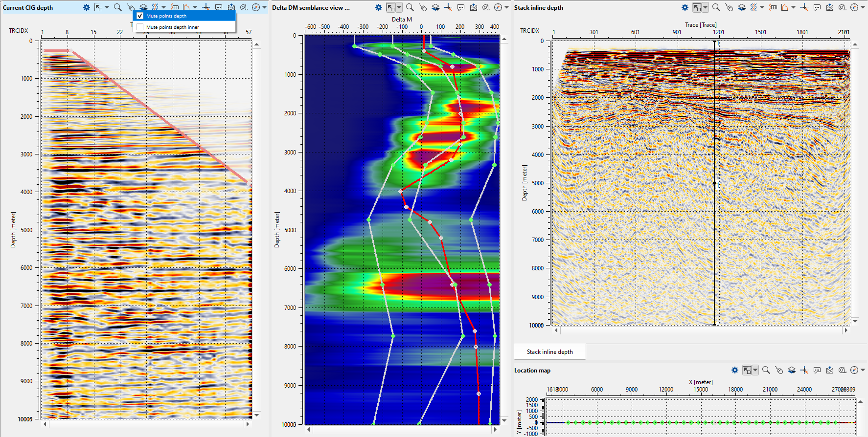The image size is (868, 437).
Task: Expand selection mode dropdown in Stack inline depth
Action: [705, 7]
